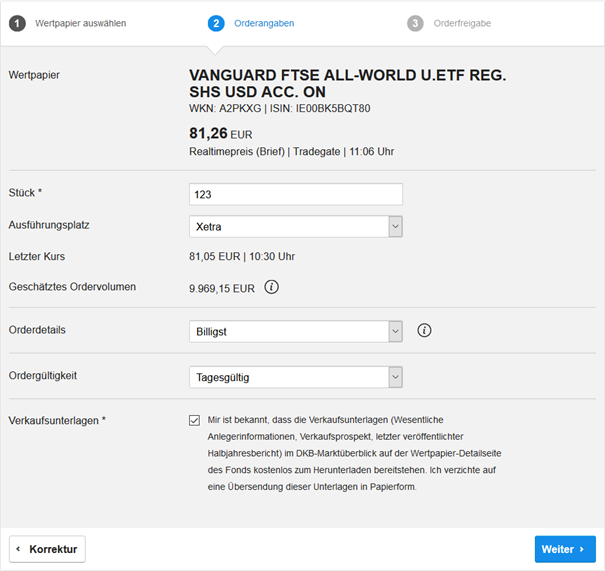Viewport: 605px width, 571px height.
Task: Expand the Orderdetails dropdown showing Billigst
Action: click(296, 331)
